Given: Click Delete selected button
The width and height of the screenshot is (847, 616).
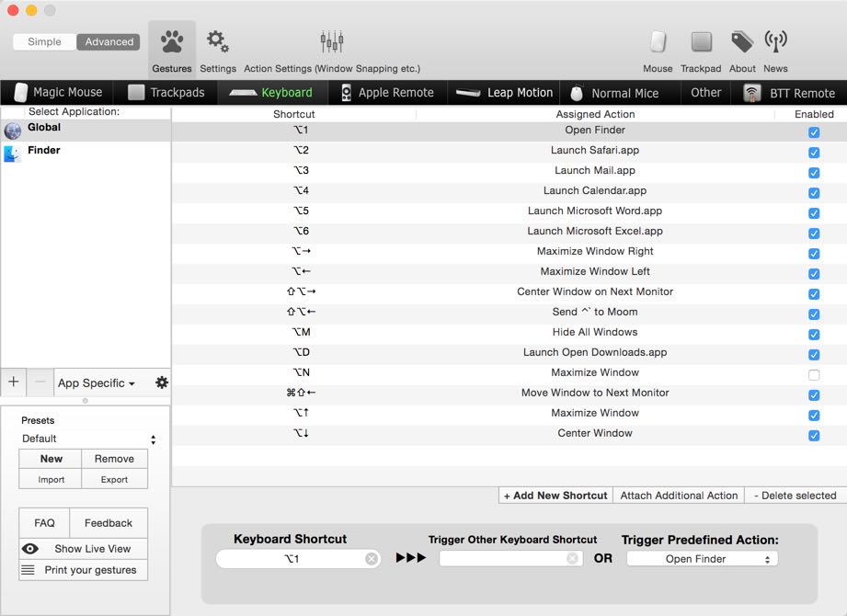Looking at the screenshot, I should tap(795, 496).
